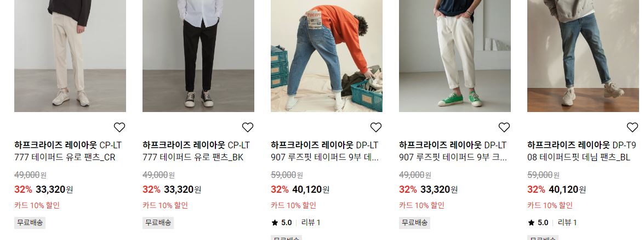Toggle heart on CP-LT777 pants_BK product

click(247, 127)
